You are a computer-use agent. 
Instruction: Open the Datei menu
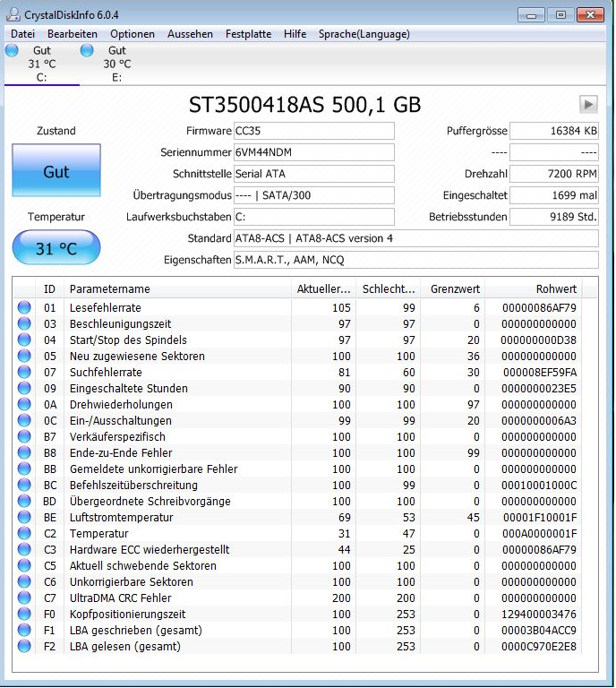[x=22, y=34]
